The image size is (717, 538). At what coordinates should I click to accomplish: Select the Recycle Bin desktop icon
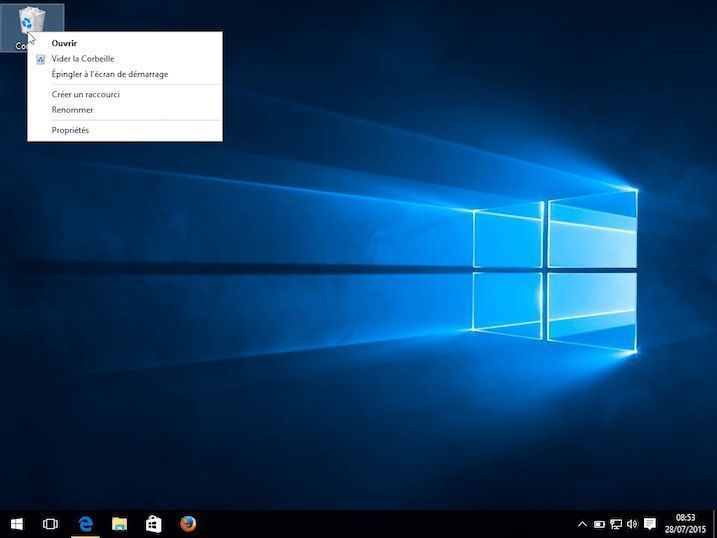32,27
